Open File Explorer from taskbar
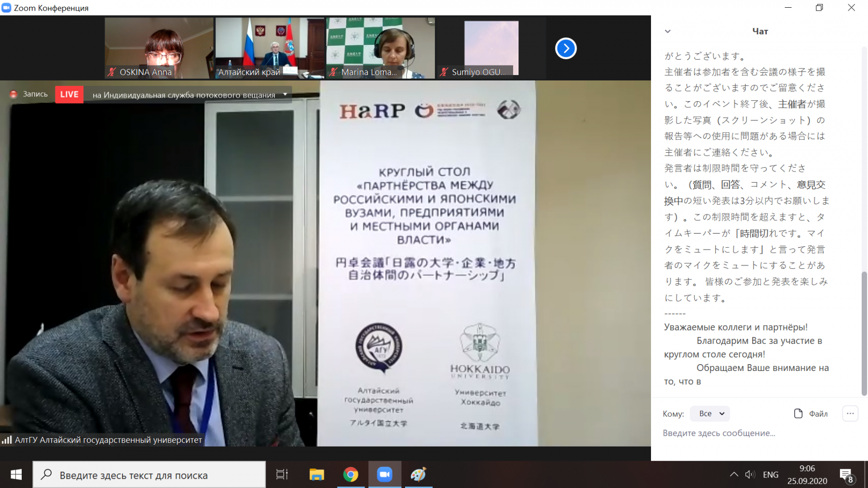The image size is (868, 488). click(x=316, y=475)
